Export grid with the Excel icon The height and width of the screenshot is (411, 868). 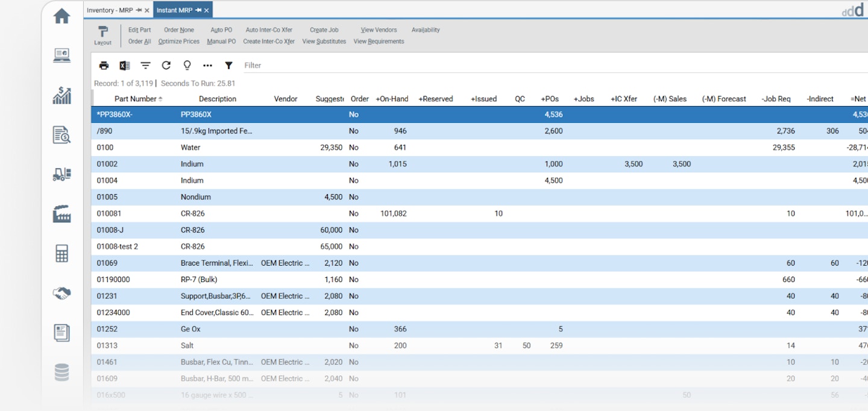124,65
